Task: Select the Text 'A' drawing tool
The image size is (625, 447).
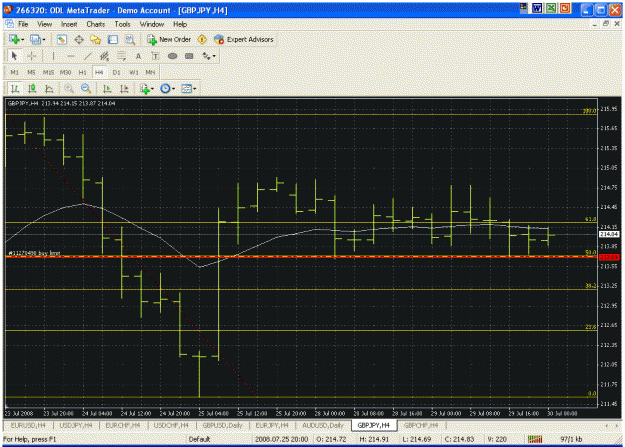Action: pos(138,56)
